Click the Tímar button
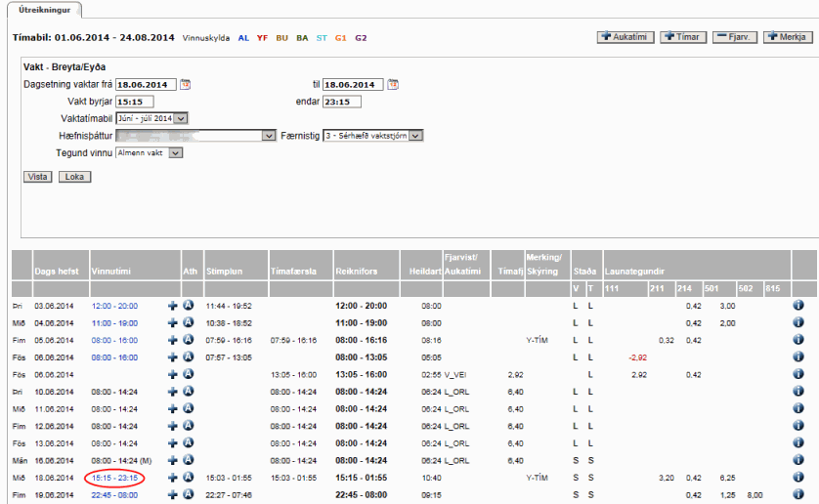This screenshot has height=504, width=819. coord(683,37)
